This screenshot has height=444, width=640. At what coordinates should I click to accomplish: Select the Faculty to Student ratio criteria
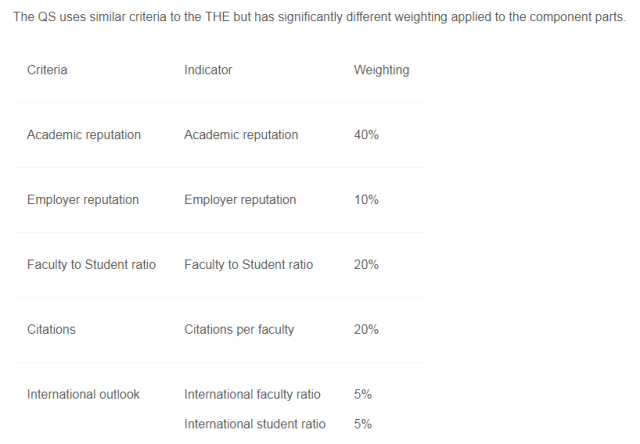pos(91,264)
